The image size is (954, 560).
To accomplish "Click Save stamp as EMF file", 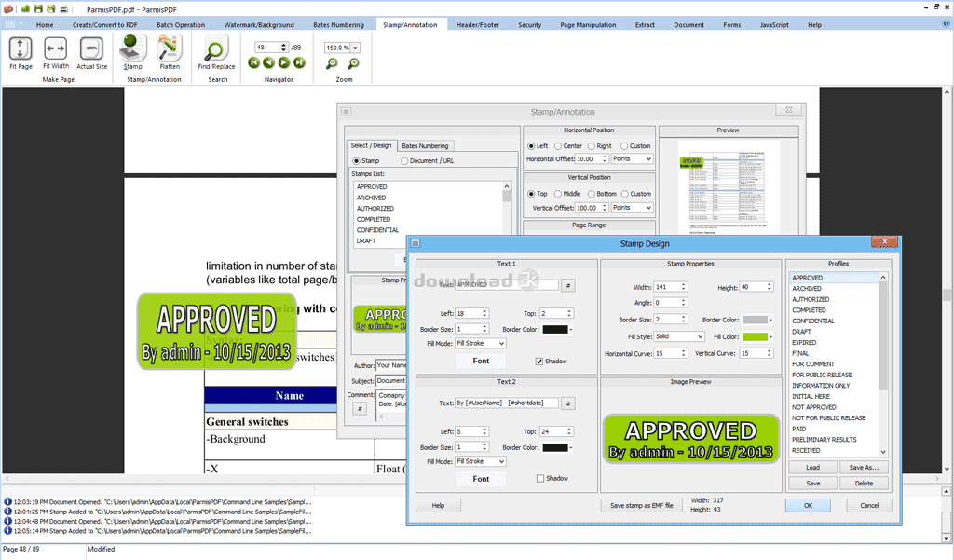I will tap(642, 505).
